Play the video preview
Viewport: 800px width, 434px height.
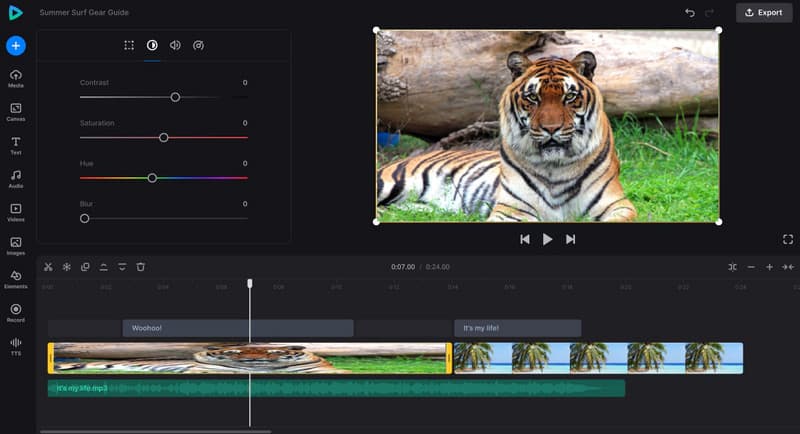tap(547, 239)
